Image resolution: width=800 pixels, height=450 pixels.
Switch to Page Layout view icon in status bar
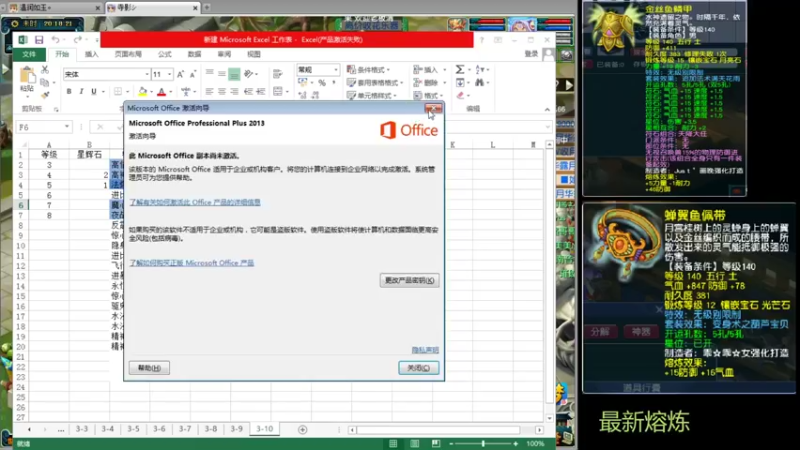point(414,444)
